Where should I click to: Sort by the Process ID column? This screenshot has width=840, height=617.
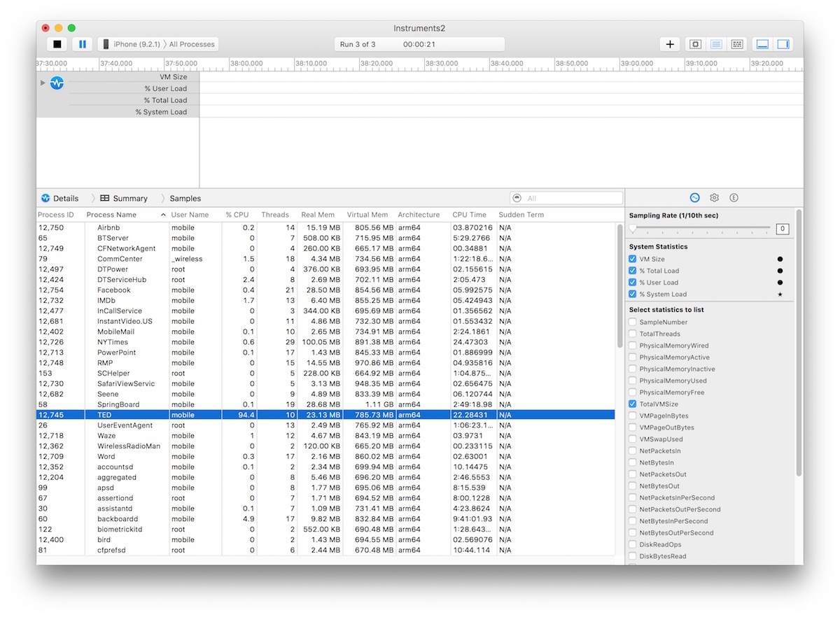click(56, 215)
